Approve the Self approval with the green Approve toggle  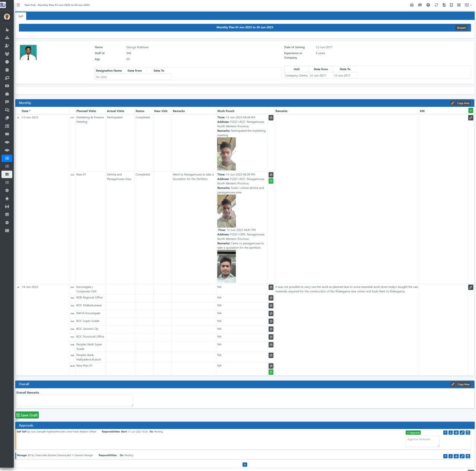coord(413,432)
